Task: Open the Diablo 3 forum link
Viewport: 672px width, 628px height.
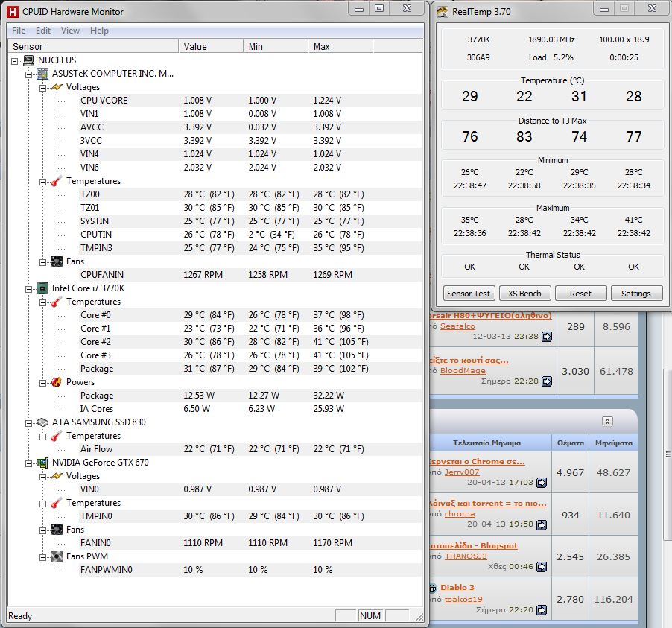Action: 457,587
